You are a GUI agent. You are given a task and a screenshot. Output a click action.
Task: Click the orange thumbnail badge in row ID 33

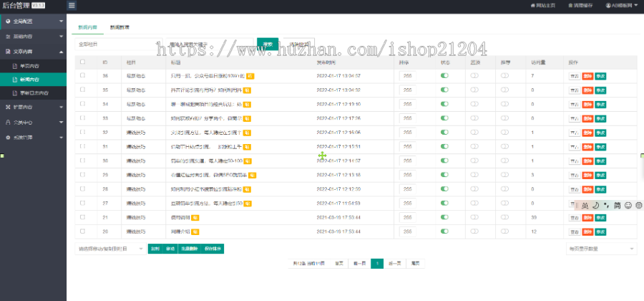coord(247,118)
